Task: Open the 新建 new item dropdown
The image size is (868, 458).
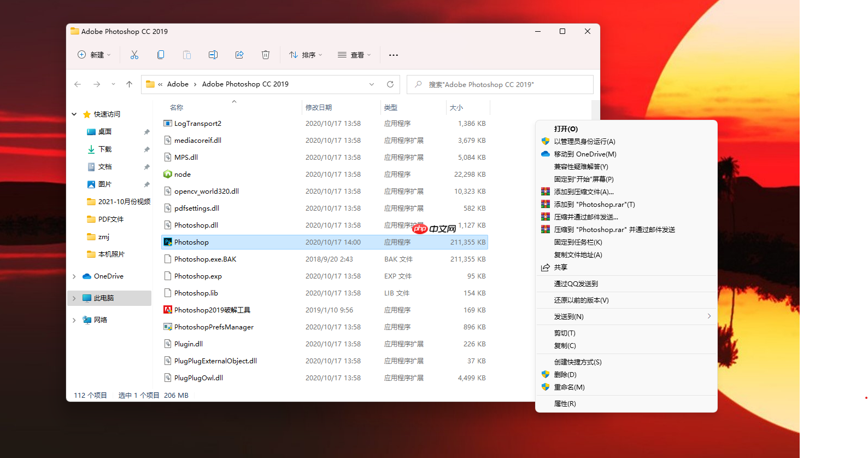Action: point(95,55)
